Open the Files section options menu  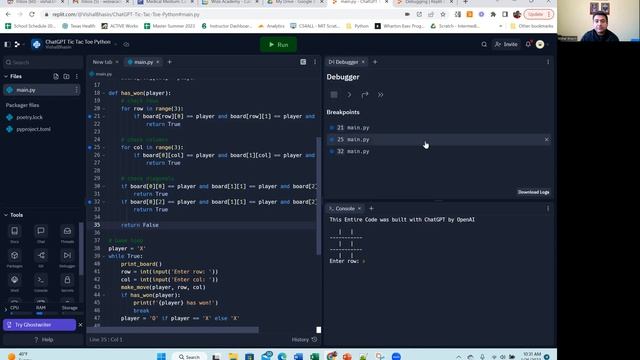(x=76, y=76)
